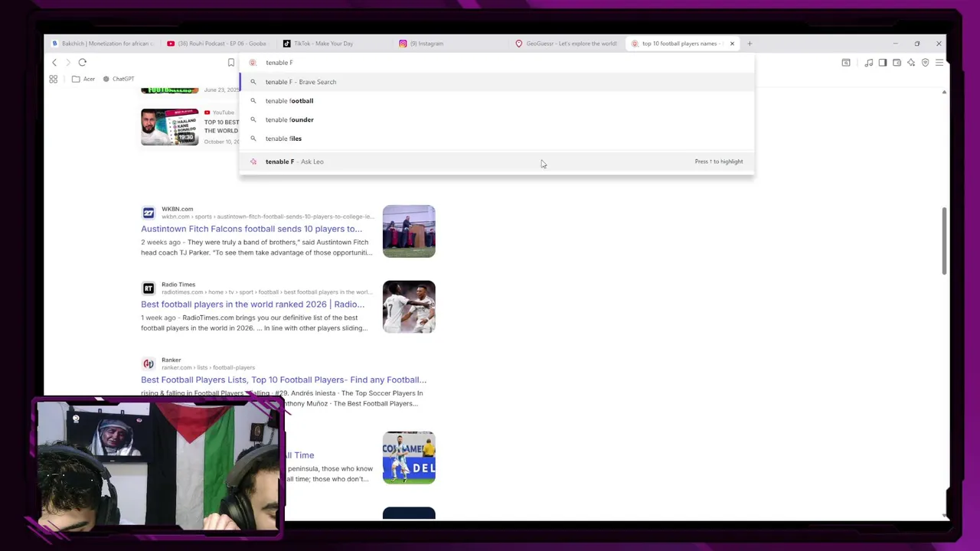Click the WKBN.com source name

click(177, 209)
